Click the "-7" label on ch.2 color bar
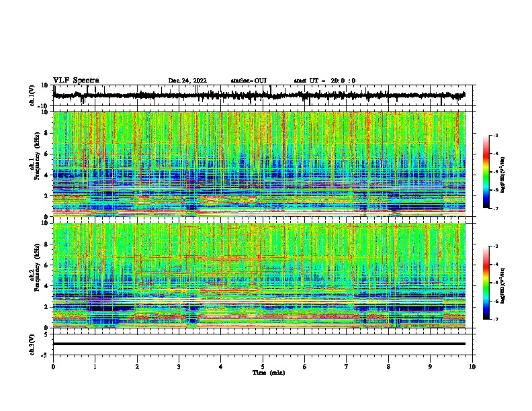Screen dimensions: 532x411 (495, 320)
